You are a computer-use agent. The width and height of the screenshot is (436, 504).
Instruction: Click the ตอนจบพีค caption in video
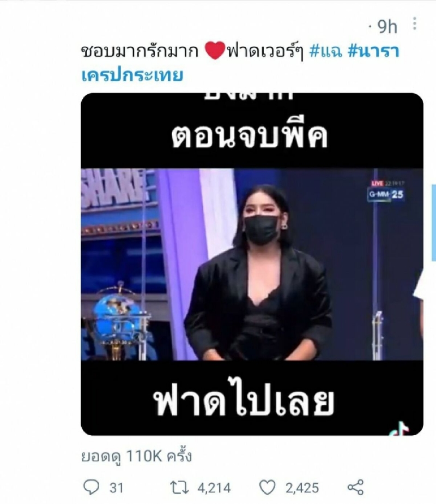click(x=250, y=136)
